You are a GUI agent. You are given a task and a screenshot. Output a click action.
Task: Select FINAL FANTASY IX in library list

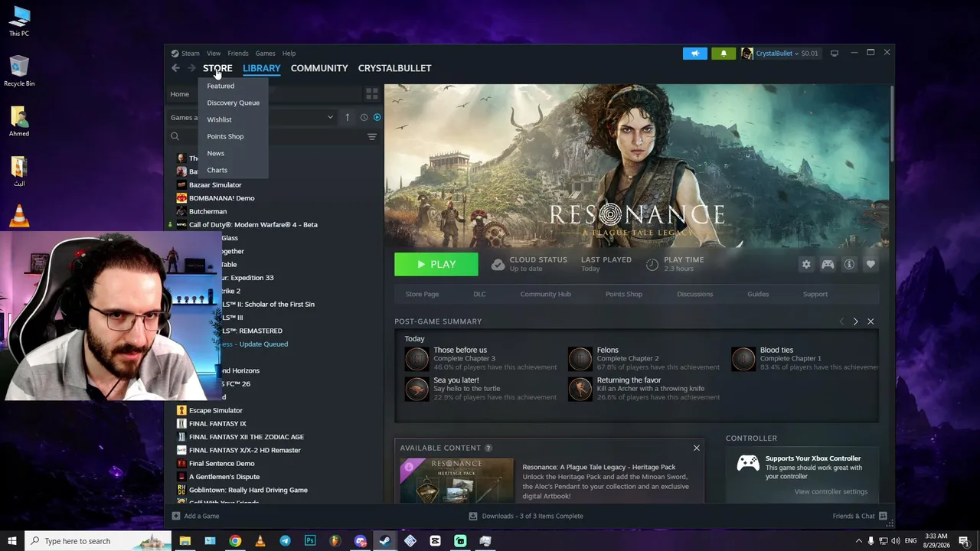[x=217, y=424]
